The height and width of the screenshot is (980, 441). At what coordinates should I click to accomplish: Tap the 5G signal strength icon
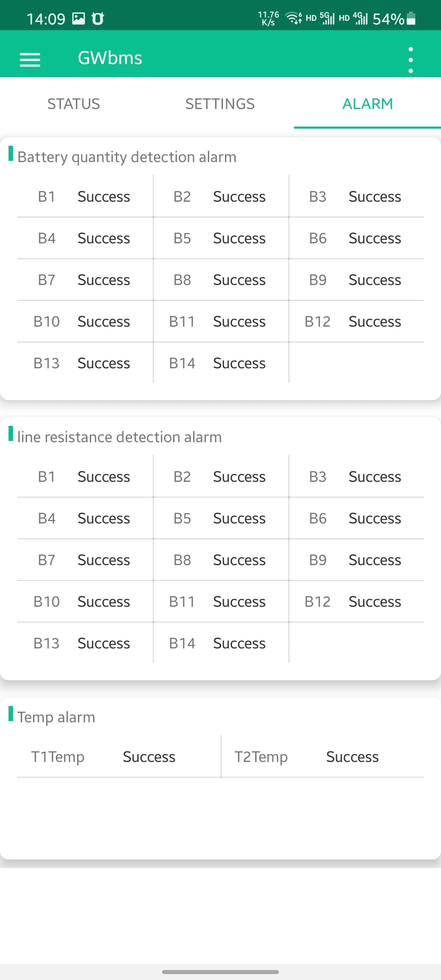tap(327, 18)
